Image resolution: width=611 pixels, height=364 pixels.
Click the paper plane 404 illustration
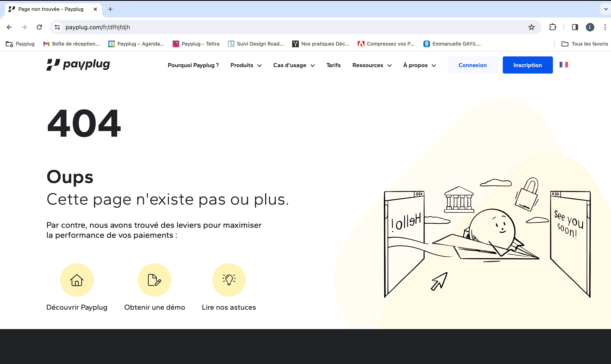click(x=487, y=237)
